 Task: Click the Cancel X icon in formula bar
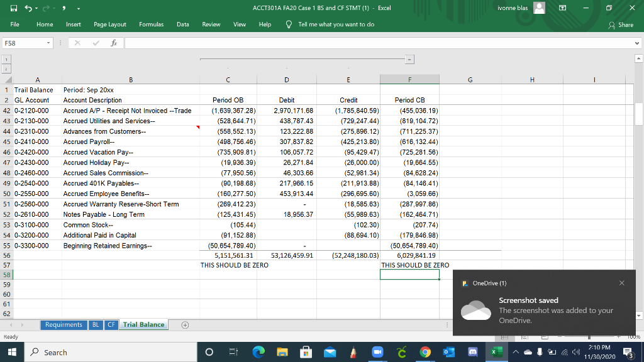pos(77,43)
